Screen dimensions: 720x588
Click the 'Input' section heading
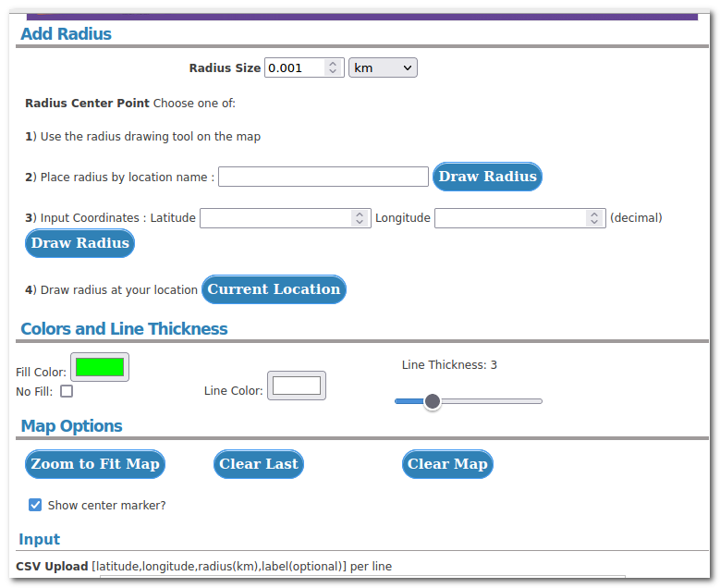(x=40, y=539)
